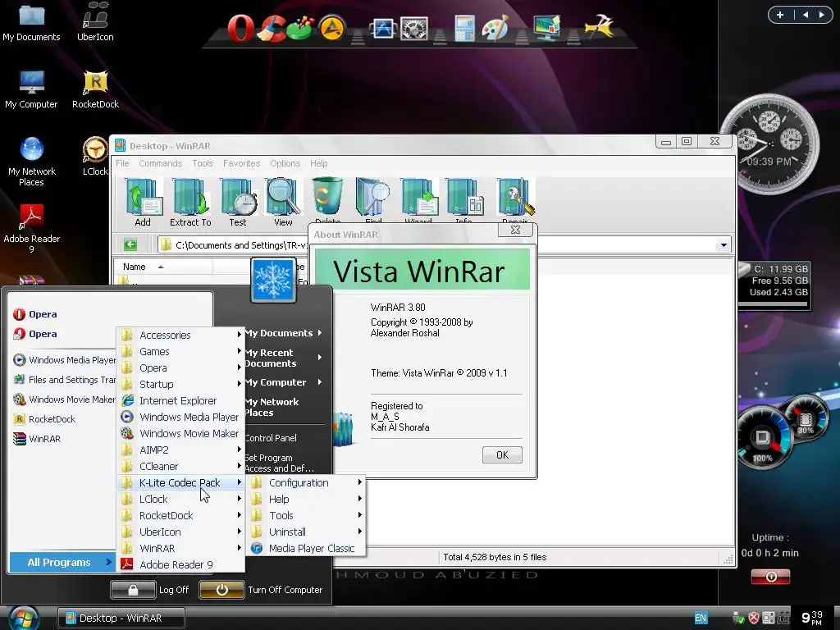The height and width of the screenshot is (630, 840).
Task: Click the red power button on sidebar gadget
Action: click(770, 577)
